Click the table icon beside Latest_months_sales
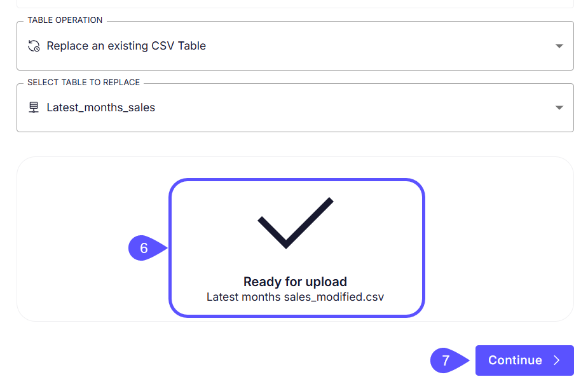 click(35, 107)
